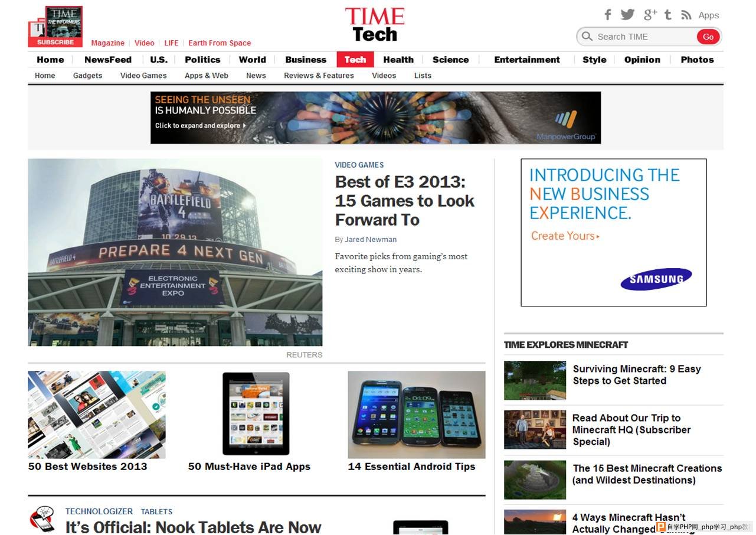The height and width of the screenshot is (535, 756).
Task: Open 'Surviving Minecraft: 9 Easy Steps' link
Action: point(637,375)
